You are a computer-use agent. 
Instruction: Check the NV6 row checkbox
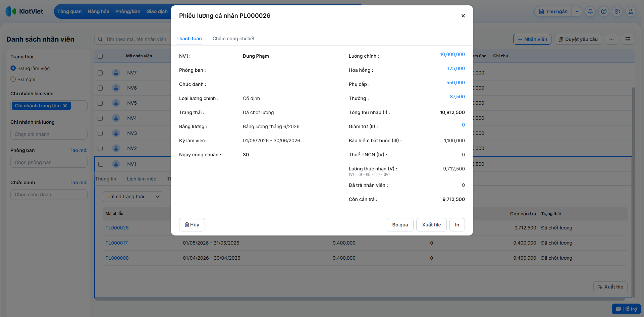tap(100, 88)
